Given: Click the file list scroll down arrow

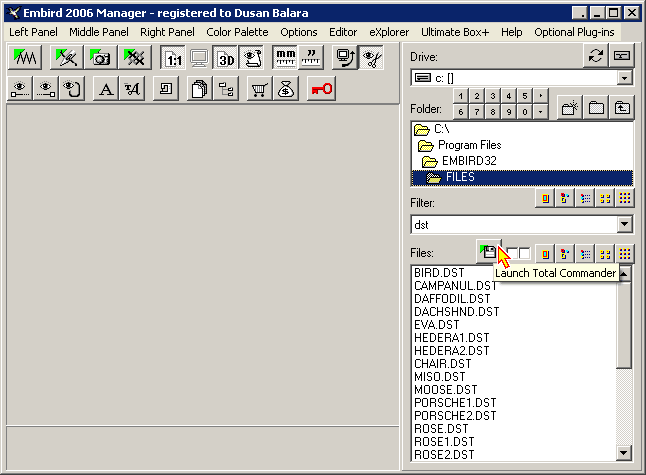Looking at the screenshot, I should (x=625, y=453).
